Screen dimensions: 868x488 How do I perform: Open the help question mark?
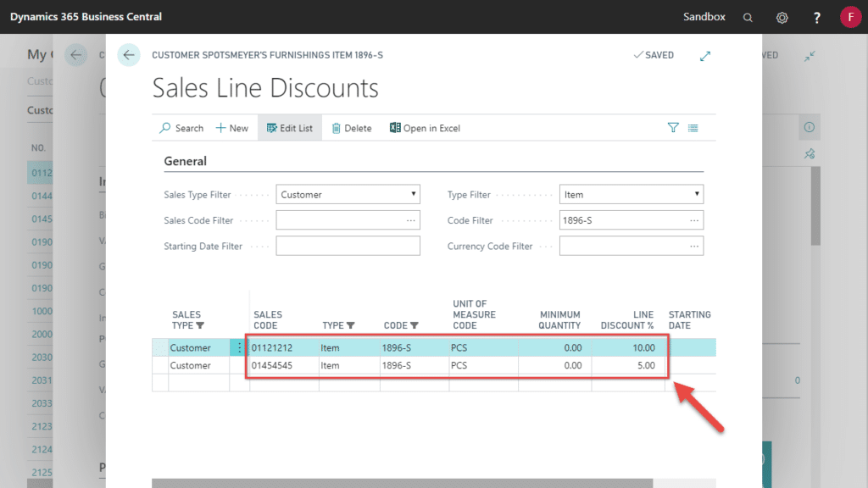[816, 17]
